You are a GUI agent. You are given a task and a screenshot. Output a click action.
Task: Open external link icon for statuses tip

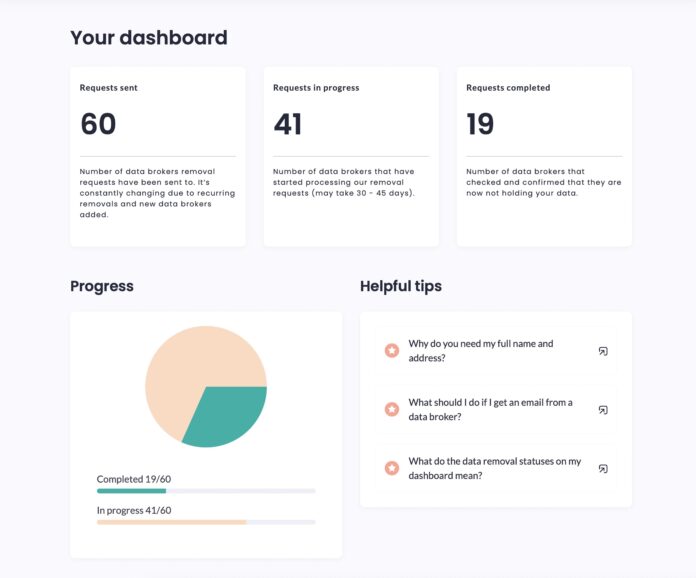[603, 469]
